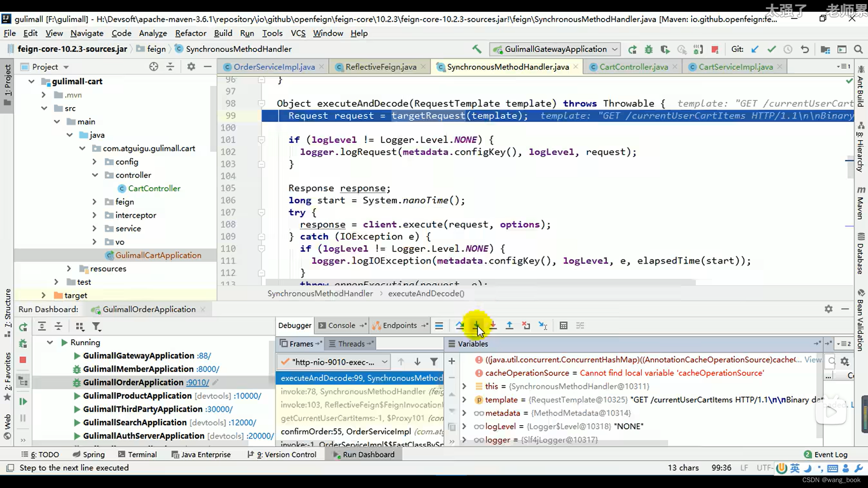Click the Show Execution Point icon
Screen dimensions: 868x488
439,325
